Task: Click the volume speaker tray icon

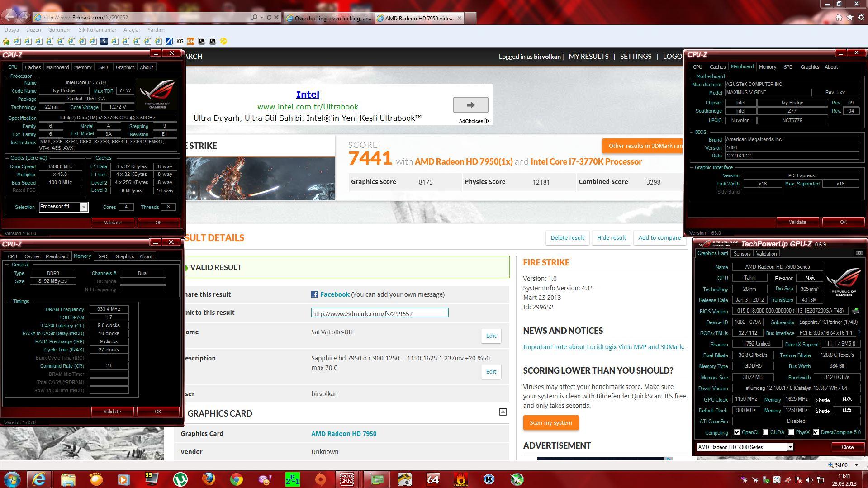Action: click(x=810, y=480)
